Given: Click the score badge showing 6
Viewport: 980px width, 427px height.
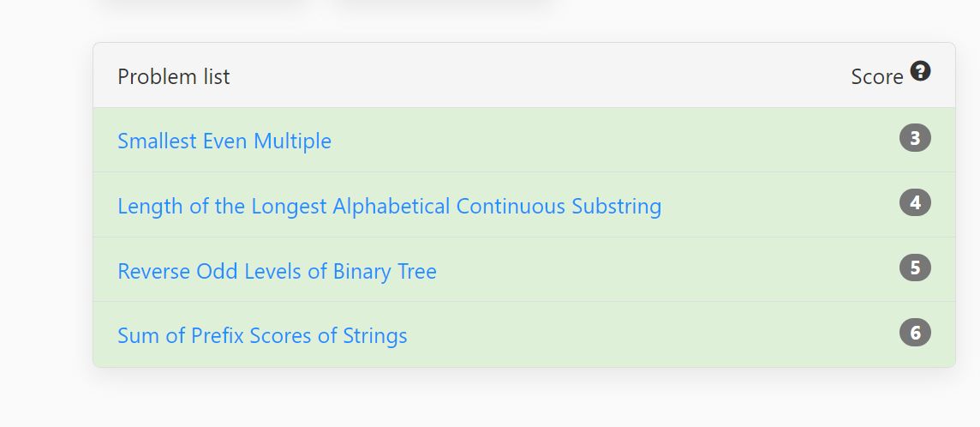Looking at the screenshot, I should pos(915,332).
